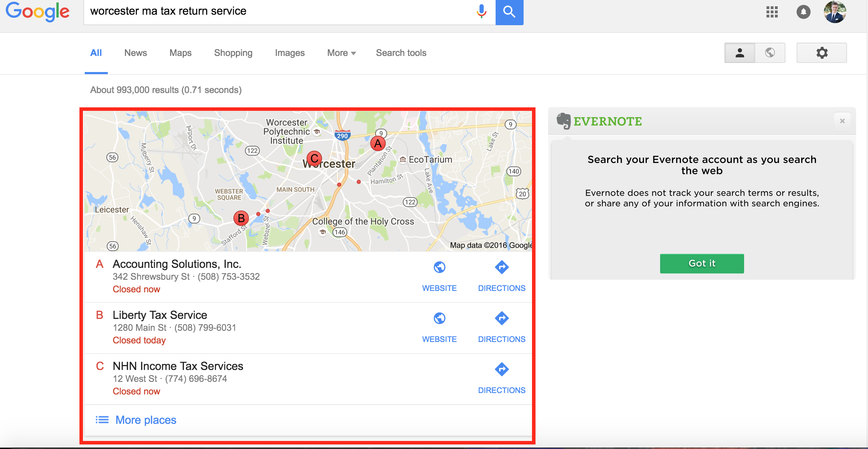
Task: Click '342 Shrewsbury St' address text
Action: pos(151,277)
